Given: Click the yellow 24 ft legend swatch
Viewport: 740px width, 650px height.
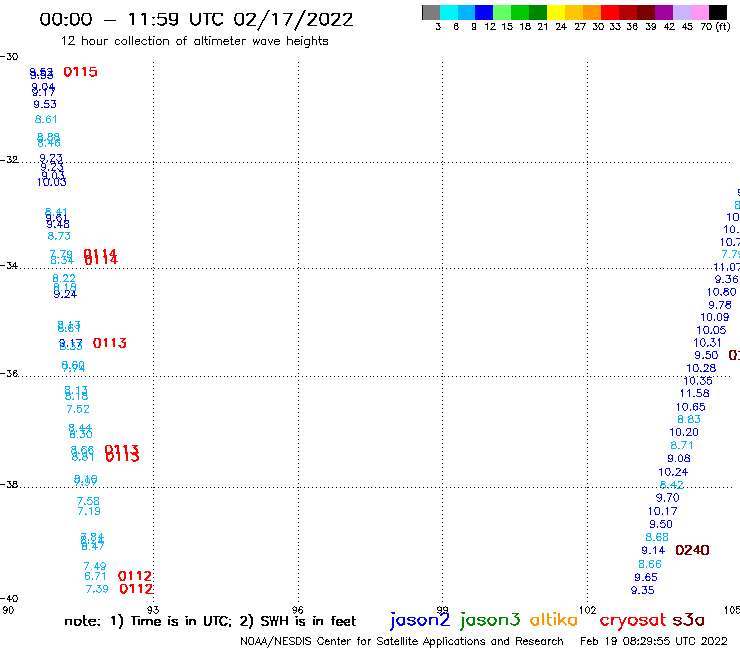Looking at the screenshot, I should pos(556,12).
